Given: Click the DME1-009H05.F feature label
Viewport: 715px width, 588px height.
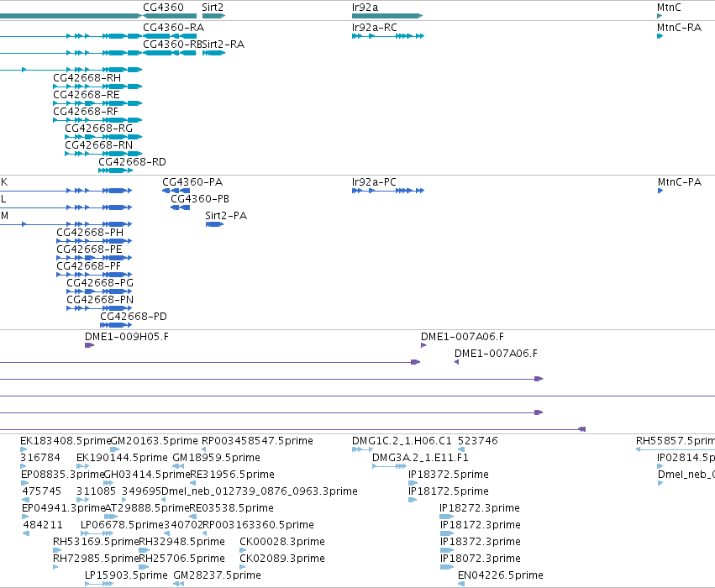Looking at the screenshot, I should 127,337.
